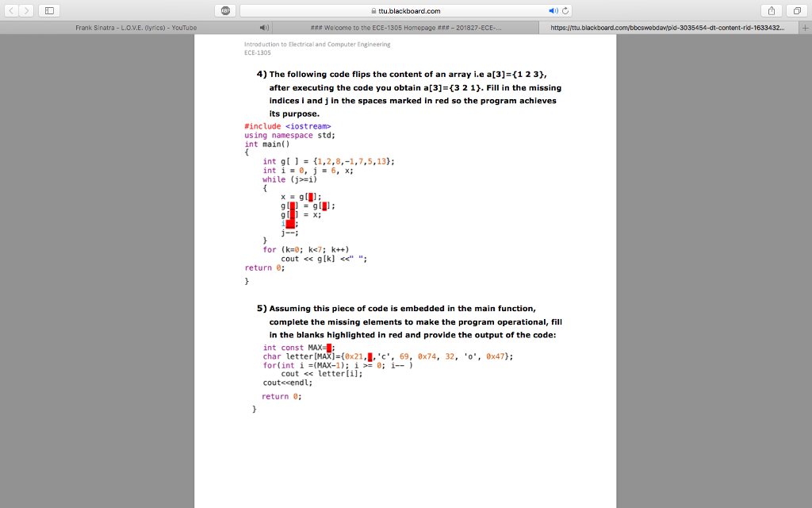
Task: Open the Share menu icon
Action: [x=771, y=10]
